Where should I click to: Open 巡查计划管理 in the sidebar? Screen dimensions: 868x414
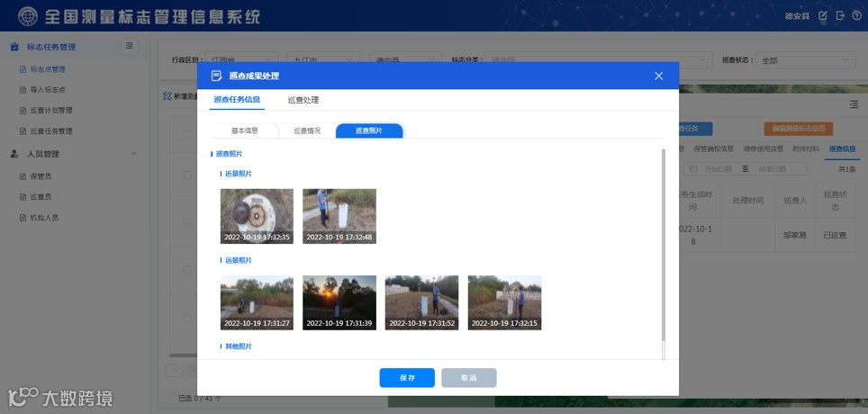[51, 111]
